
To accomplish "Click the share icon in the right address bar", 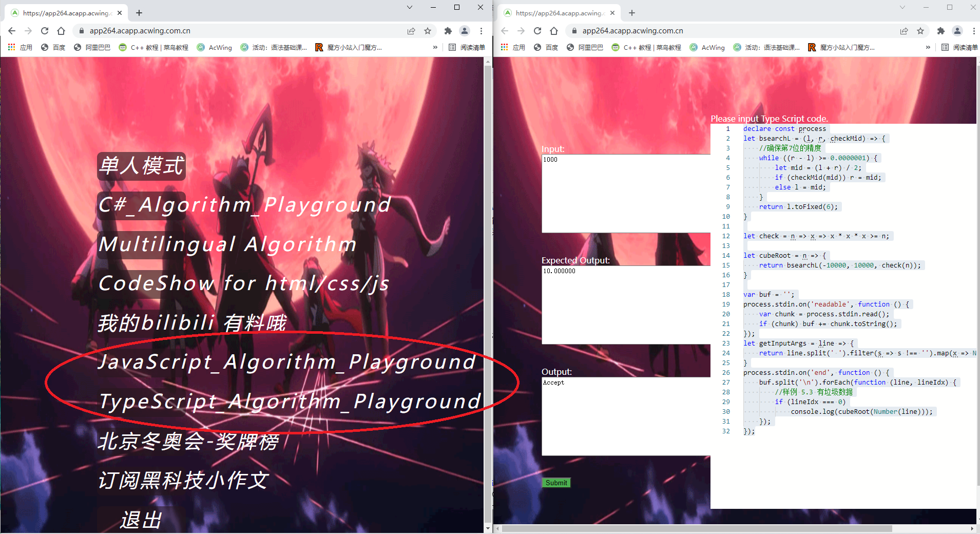I will 904,31.
